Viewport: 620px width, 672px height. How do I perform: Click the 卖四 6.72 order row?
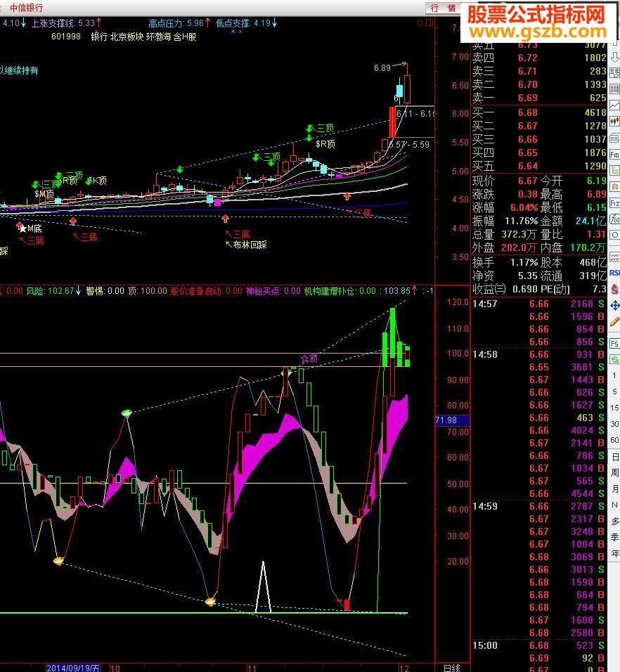539,58
